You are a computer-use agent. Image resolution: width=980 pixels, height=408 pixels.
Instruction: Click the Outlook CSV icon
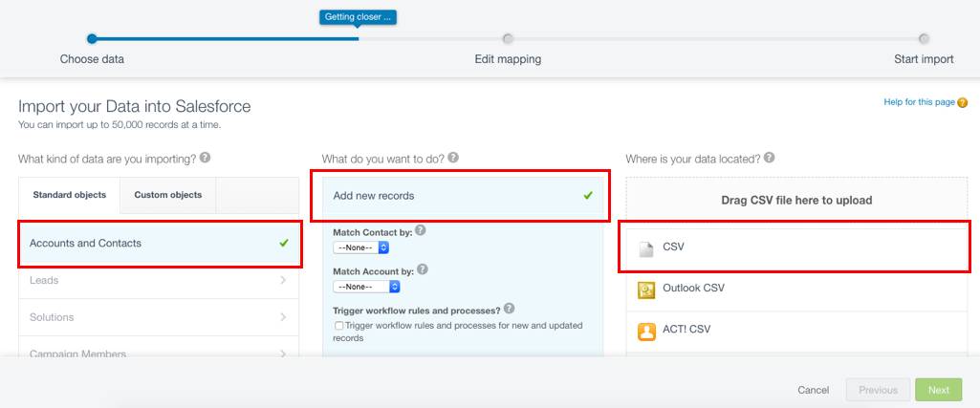[646, 290]
